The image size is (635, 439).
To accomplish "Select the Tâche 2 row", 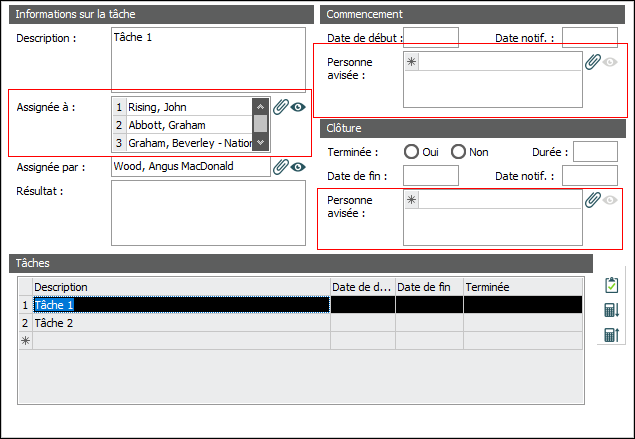I will pos(180,323).
